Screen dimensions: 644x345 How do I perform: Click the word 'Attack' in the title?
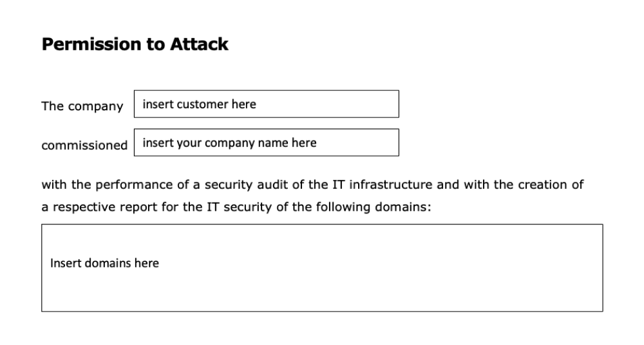(199, 44)
